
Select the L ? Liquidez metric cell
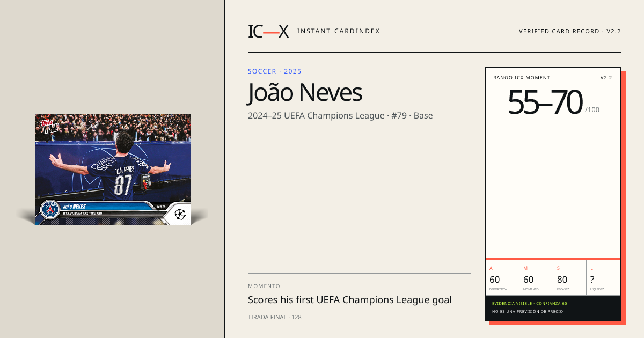[x=603, y=277]
